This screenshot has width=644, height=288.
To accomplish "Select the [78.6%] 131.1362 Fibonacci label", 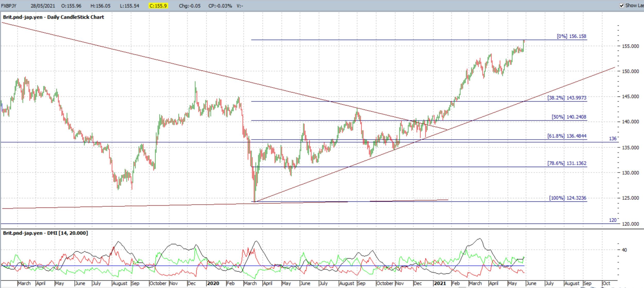I will (x=567, y=163).
